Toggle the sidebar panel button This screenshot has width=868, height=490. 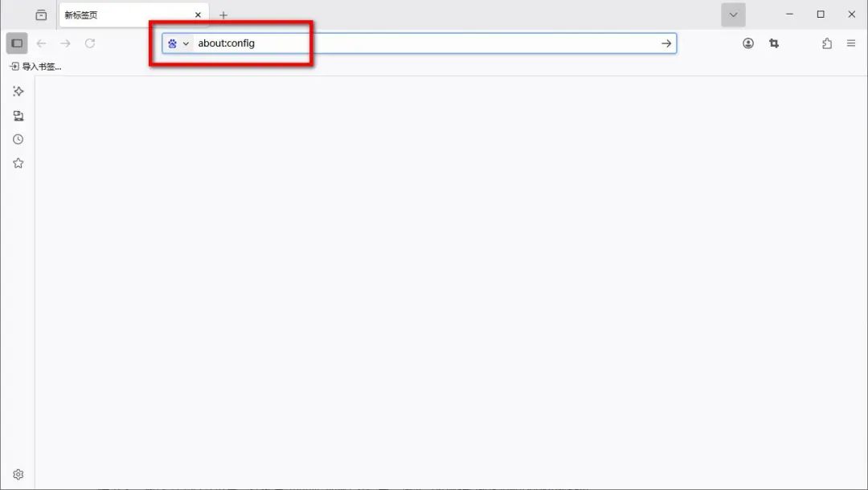click(17, 43)
